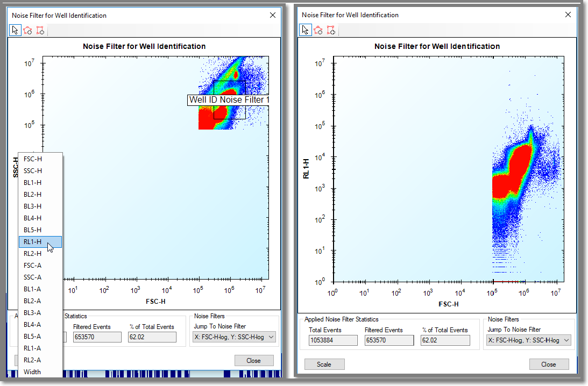
Task: Click Close button in the left window
Action: [254, 361]
